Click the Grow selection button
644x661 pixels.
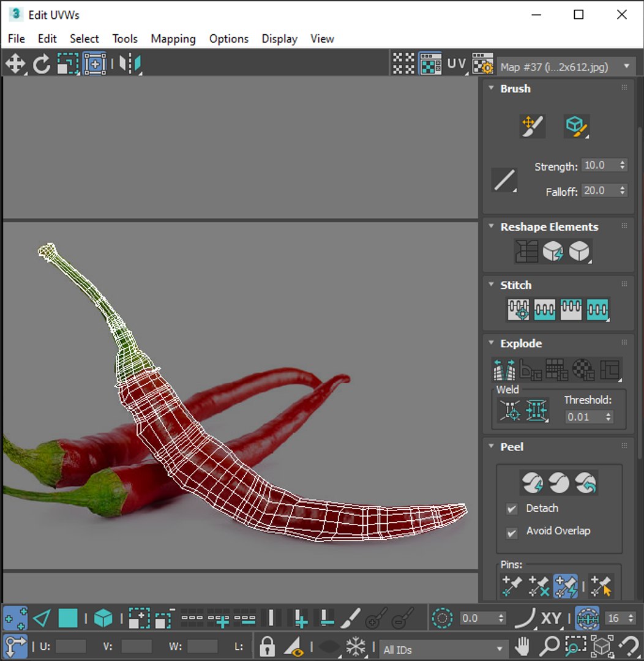click(139, 618)
